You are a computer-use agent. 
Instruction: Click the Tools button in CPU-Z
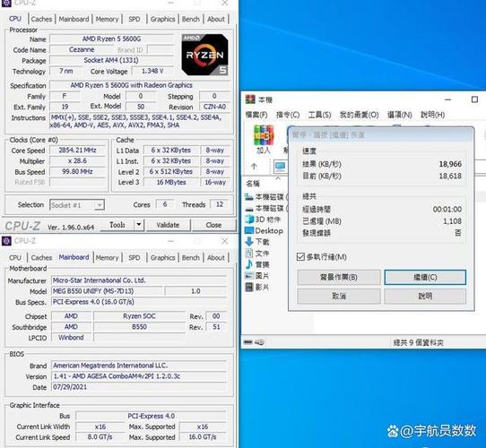pos(117,225)
